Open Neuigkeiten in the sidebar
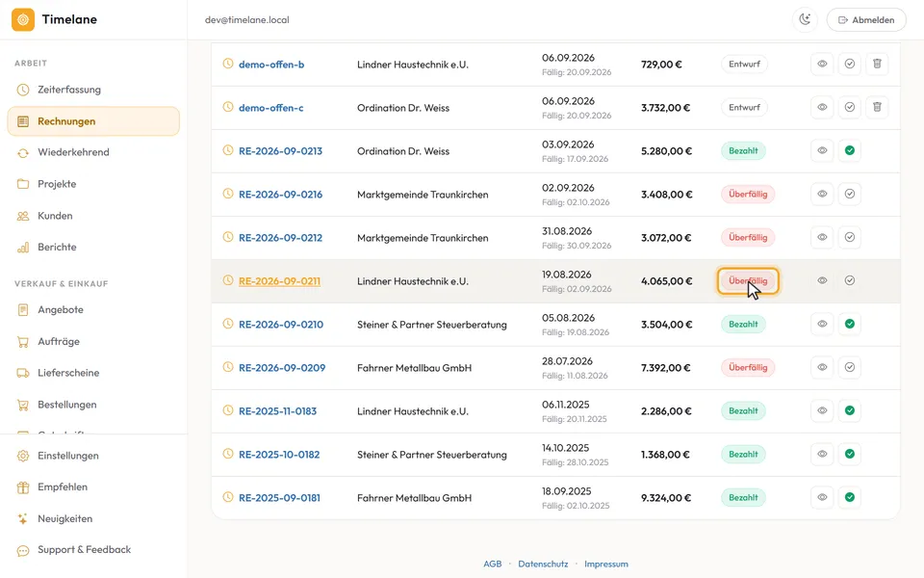This screenshot has width=924, height=578. point(93,519)
